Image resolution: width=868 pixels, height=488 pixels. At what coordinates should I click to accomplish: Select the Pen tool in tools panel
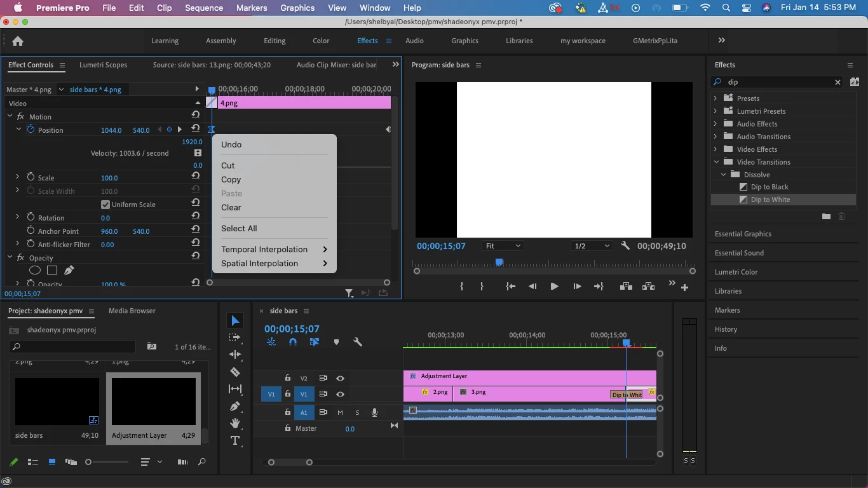[235, 406]
